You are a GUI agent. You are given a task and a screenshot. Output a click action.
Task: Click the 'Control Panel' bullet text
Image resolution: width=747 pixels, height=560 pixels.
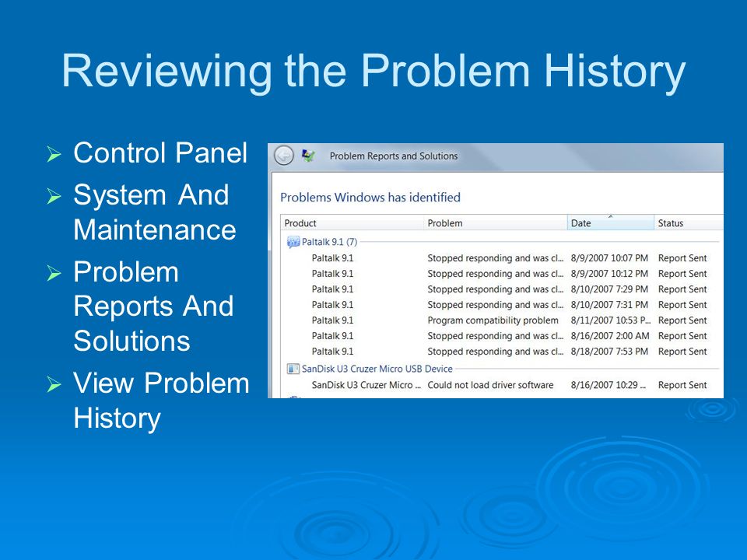pos(160,153)
